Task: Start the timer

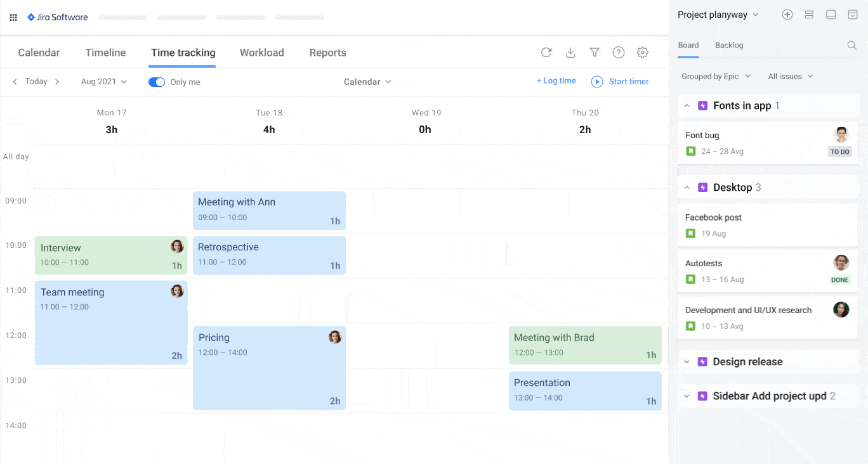Action: 619,81
